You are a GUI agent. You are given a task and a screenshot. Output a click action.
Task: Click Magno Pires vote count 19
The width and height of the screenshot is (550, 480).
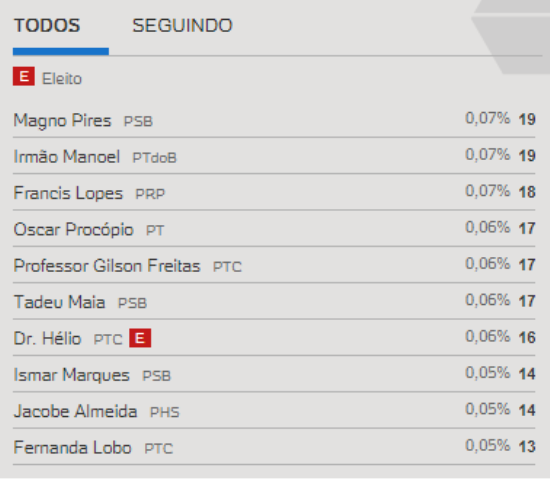point(527,119)
